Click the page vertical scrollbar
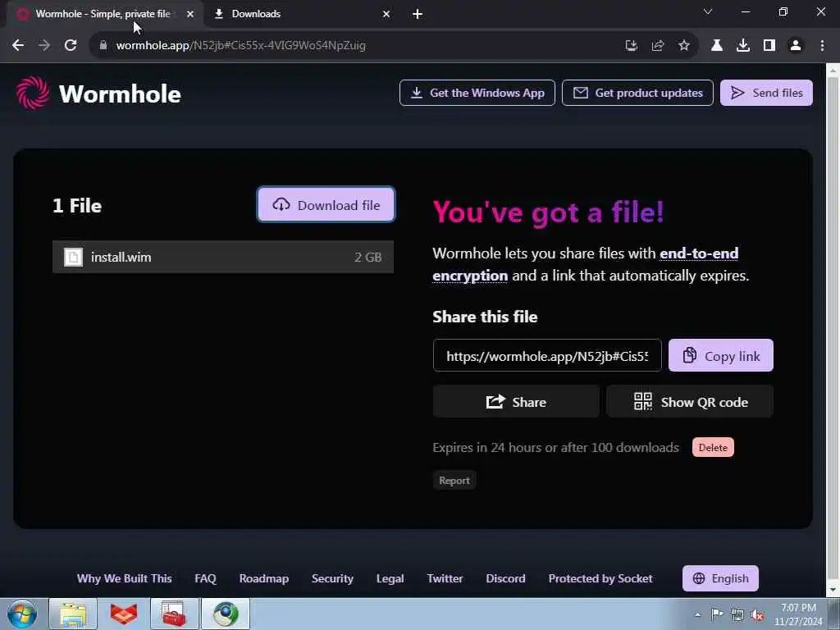 point(833,330)
